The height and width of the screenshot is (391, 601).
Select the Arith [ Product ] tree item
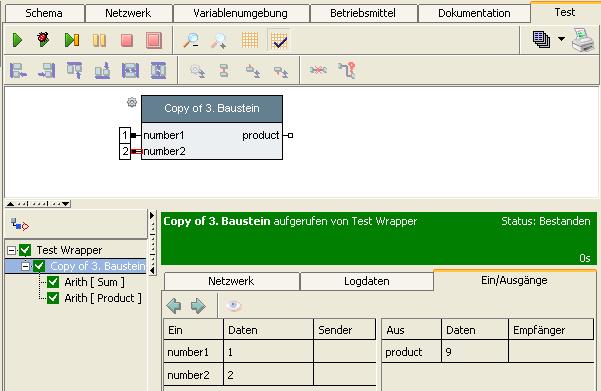tap(103, 298)
